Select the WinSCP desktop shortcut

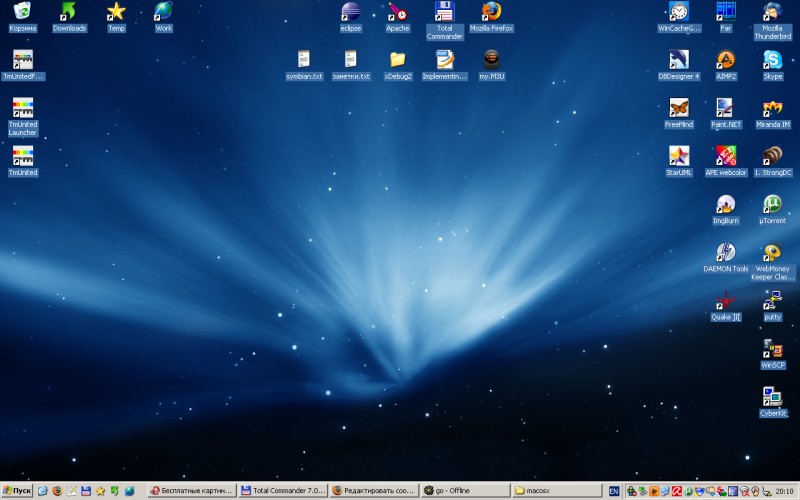click(772, 348)
